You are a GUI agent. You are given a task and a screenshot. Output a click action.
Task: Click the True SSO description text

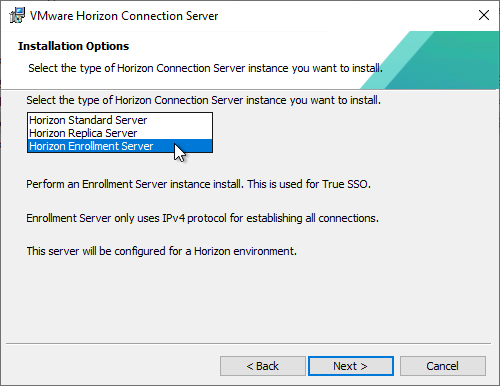198,184
